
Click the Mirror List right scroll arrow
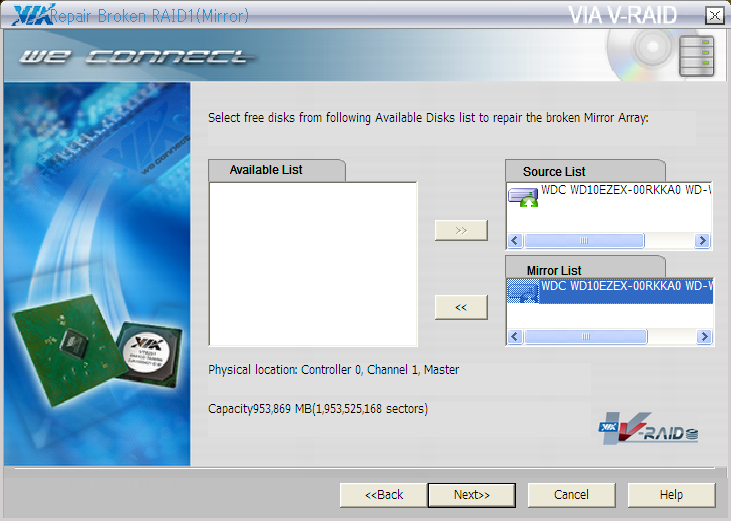703,337
